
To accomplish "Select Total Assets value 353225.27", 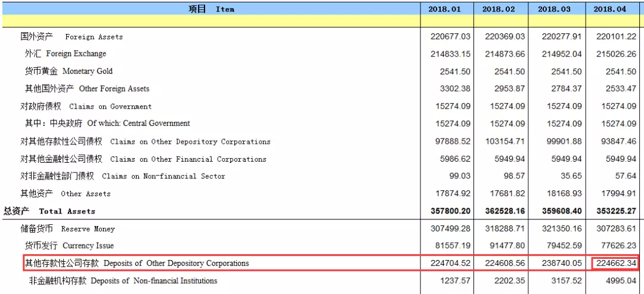I will tap(616, 212).
